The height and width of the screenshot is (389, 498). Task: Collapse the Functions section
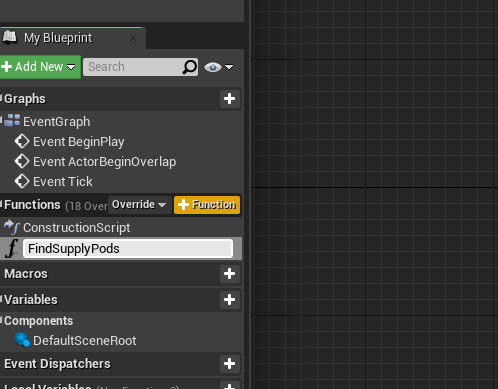[x=1, y=204]
